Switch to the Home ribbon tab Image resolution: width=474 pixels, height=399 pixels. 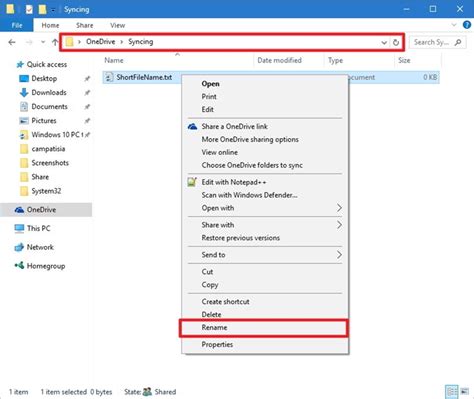pyautogui.click(x=50, y=25)
